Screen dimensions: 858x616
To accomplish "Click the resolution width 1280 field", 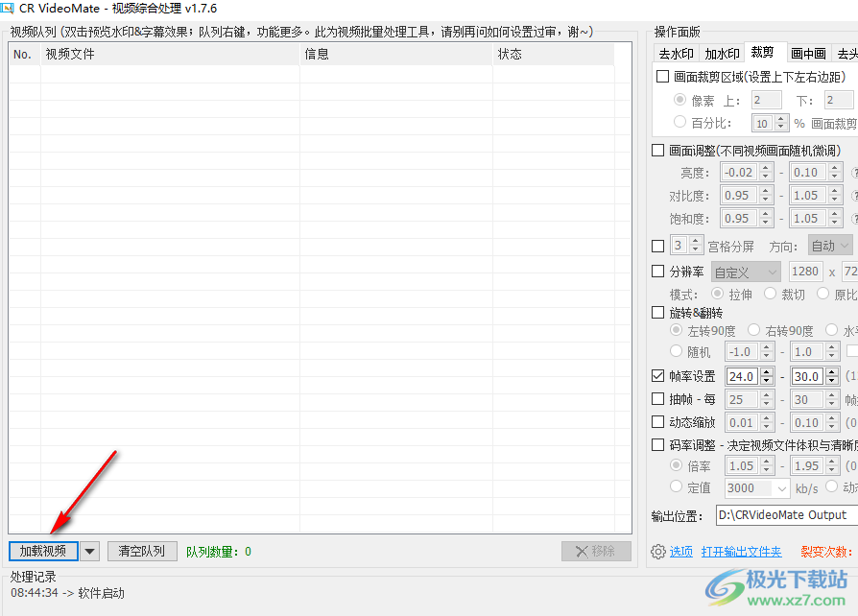I will pos(805,272).
